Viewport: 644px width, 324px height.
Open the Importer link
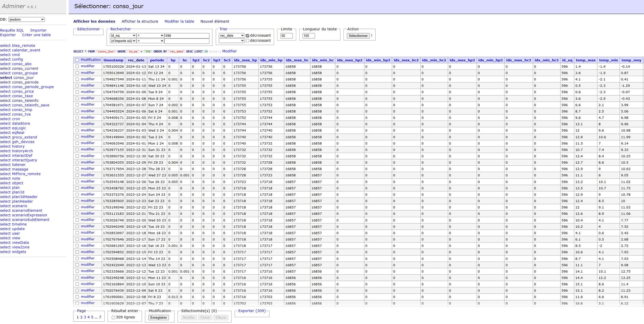(x=38, y=30)
